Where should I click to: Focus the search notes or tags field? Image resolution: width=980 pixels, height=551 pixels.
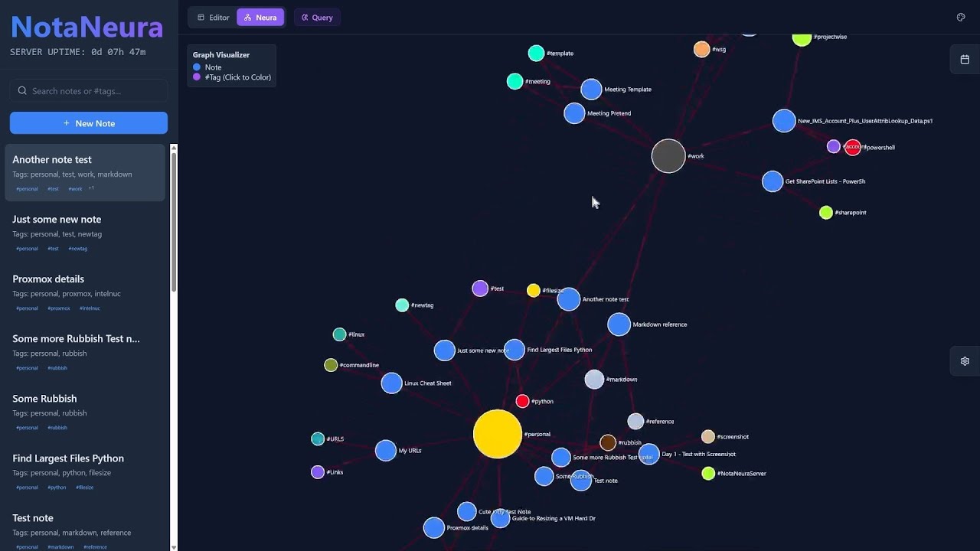89,90
